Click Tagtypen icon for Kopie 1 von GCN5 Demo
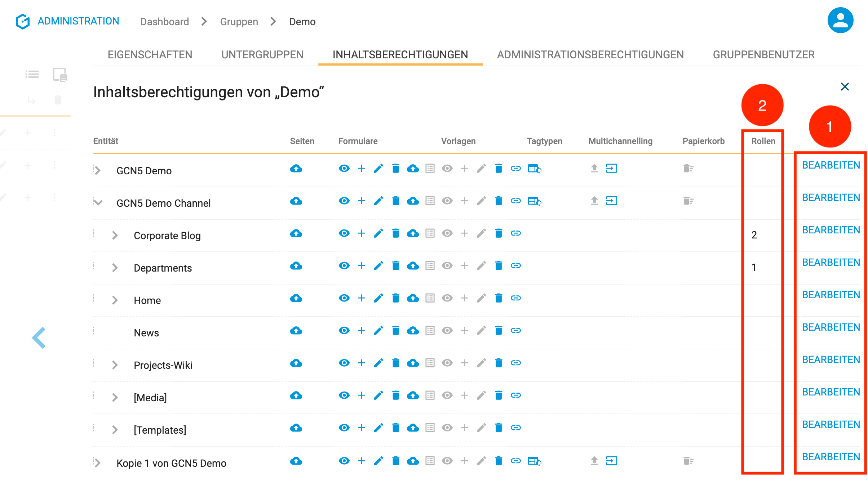The image size is (868, 483). point(535,461)
